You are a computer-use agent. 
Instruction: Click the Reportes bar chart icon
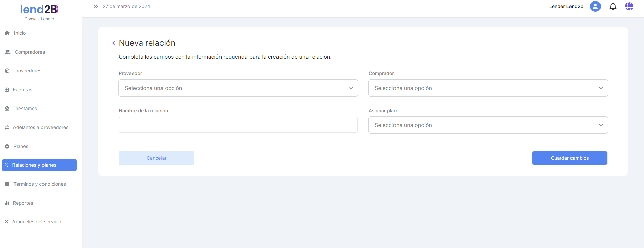[7, 203]
